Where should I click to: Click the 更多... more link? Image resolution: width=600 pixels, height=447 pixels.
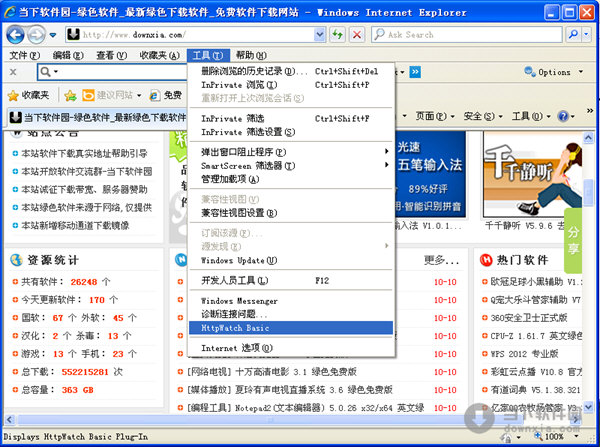click(x=442, y=260)
